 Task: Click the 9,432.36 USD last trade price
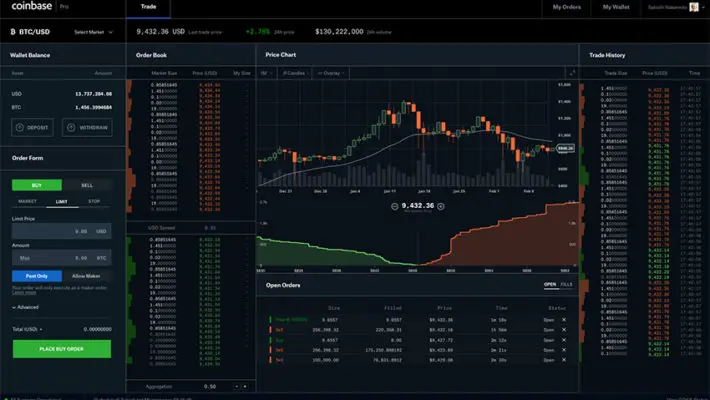click(160, 32)
